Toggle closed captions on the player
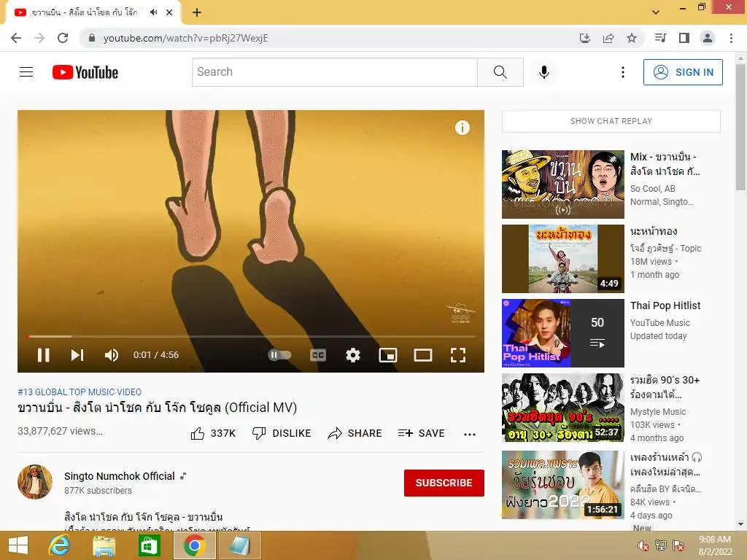 click(318, 355)
